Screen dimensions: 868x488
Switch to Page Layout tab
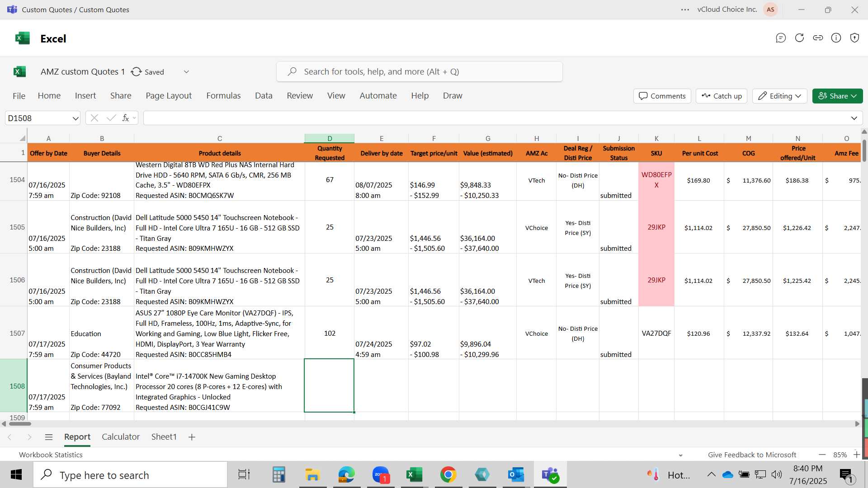click(x=169, y=96)
